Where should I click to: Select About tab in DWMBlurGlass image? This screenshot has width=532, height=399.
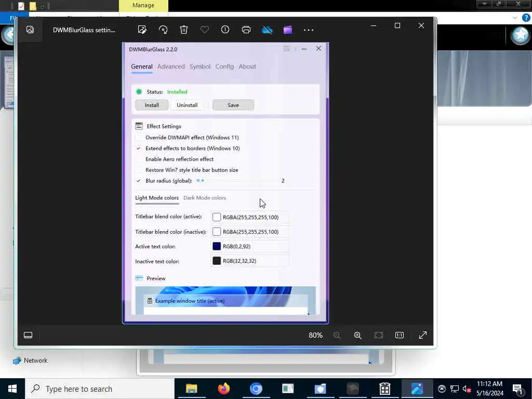(x=247, y=66)
